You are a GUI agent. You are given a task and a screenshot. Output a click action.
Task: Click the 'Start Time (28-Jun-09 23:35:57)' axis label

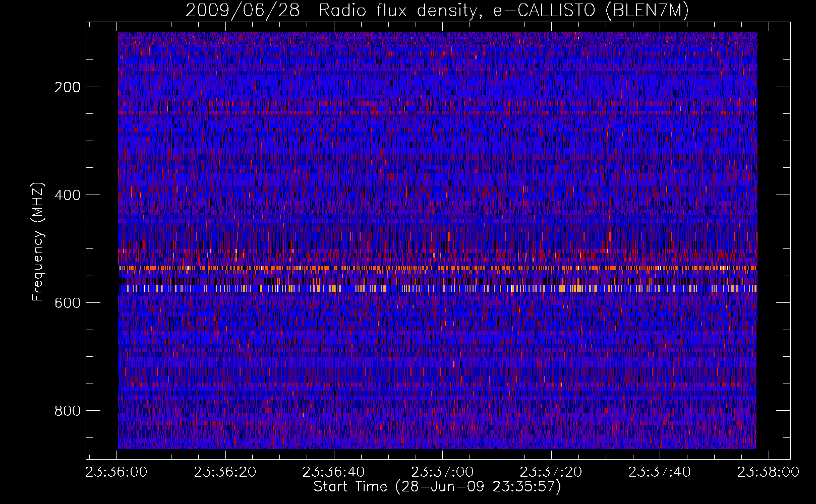click(437, 487)
